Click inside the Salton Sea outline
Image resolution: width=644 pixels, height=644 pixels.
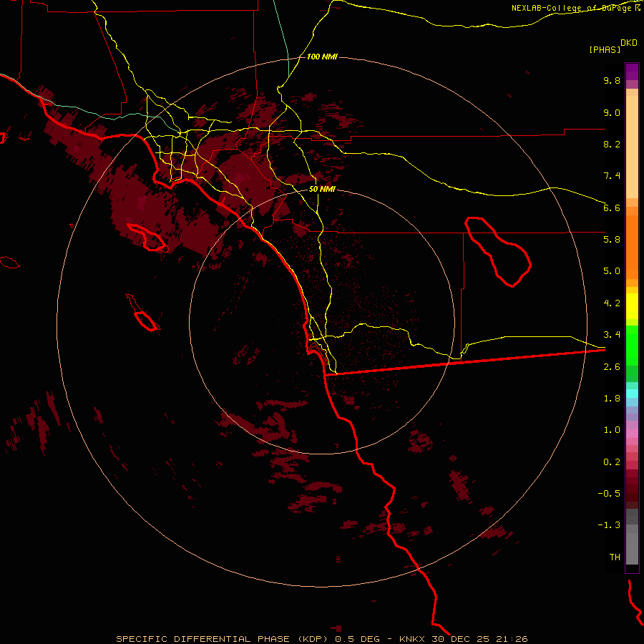[x=499, y=250]
